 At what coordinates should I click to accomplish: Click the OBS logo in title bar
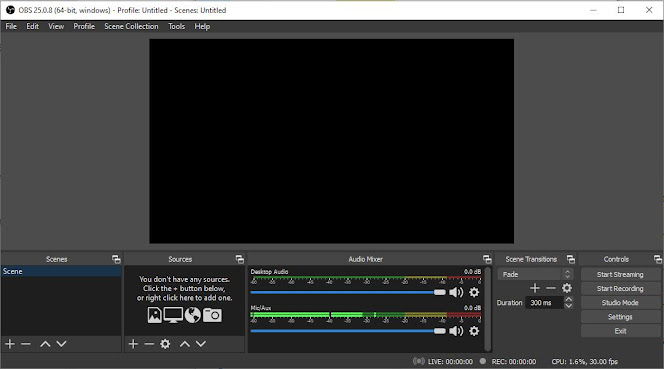click(x=10, y=10)
